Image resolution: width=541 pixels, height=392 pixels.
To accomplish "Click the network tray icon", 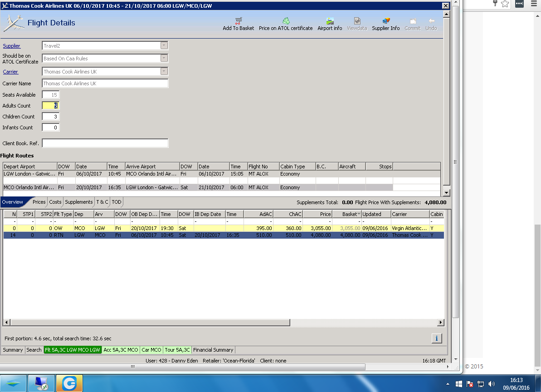I will tap(481, 384).
